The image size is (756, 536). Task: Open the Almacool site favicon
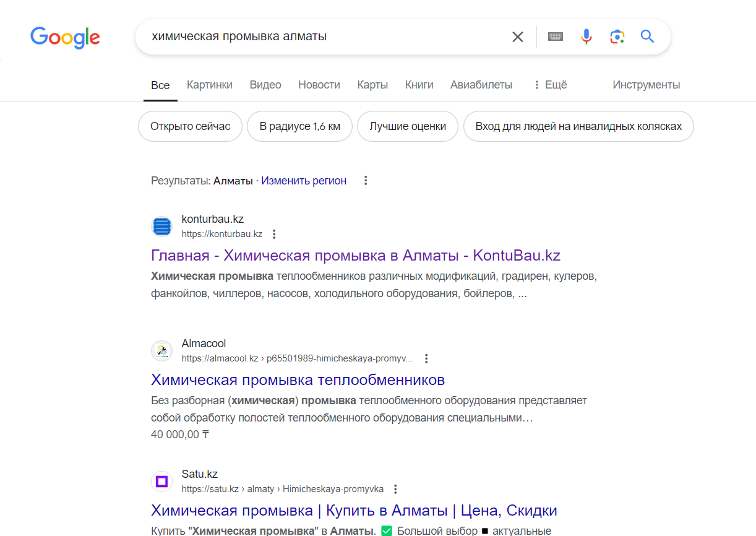click(161, 351)
